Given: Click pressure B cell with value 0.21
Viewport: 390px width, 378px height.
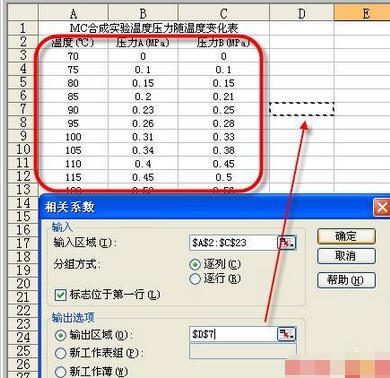Looking at the screenshot, I should click(x=224, y=96).
